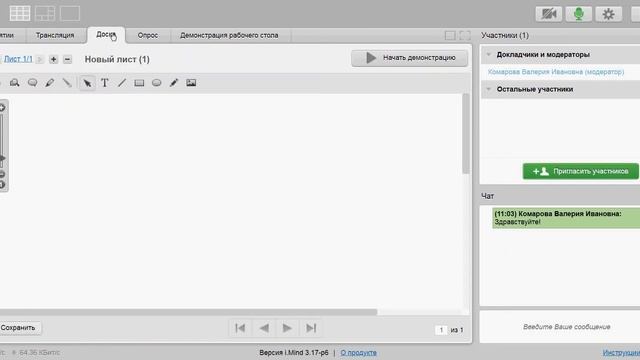Click the Участники (1) panel header
Screen dimensions: 640x360
(x=504, y=36)
